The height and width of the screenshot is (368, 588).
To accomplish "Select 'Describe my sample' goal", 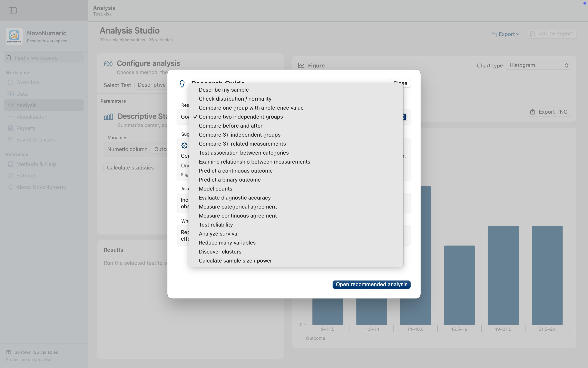I will (x=296, y=90).
